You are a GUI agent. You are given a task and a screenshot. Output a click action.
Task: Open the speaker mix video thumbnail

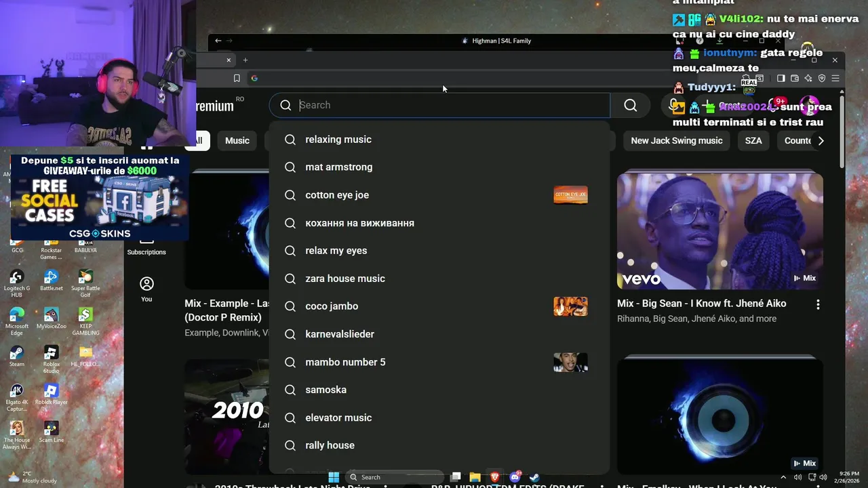coord(719,415)
